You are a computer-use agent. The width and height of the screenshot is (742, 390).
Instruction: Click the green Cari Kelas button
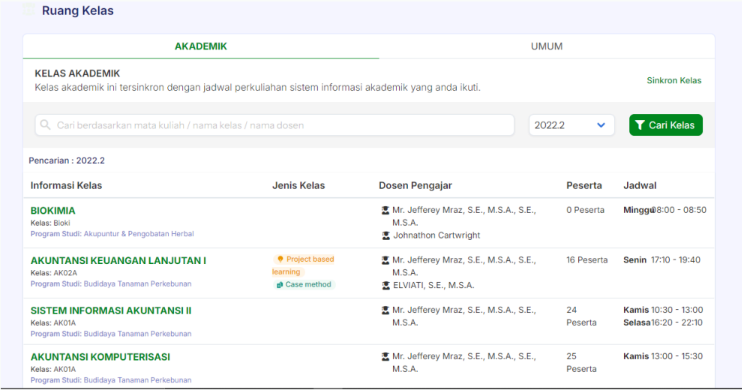click(x=666, y=125)
